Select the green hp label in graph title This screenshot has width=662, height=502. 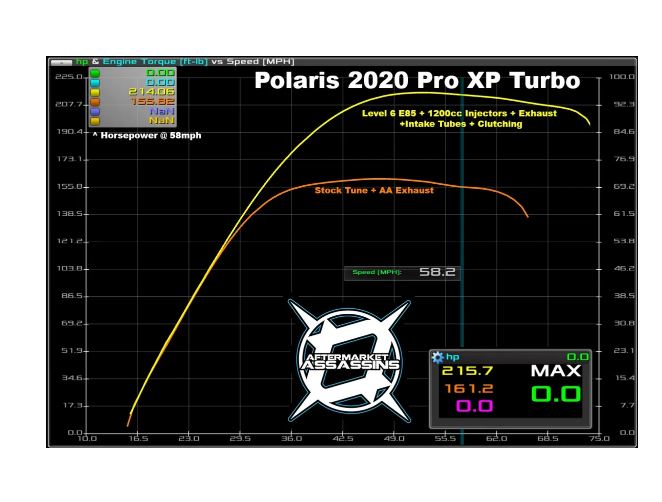82,62
